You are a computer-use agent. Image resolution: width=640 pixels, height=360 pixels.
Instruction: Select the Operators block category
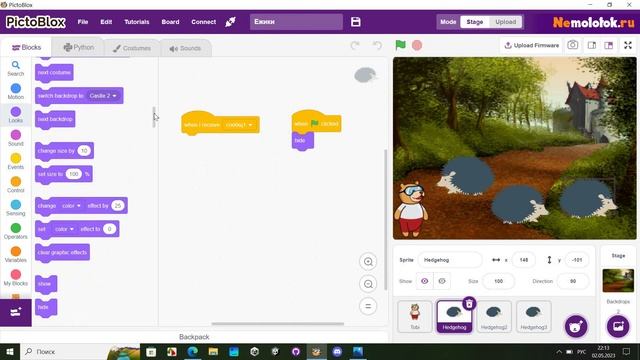pos(16,231)
